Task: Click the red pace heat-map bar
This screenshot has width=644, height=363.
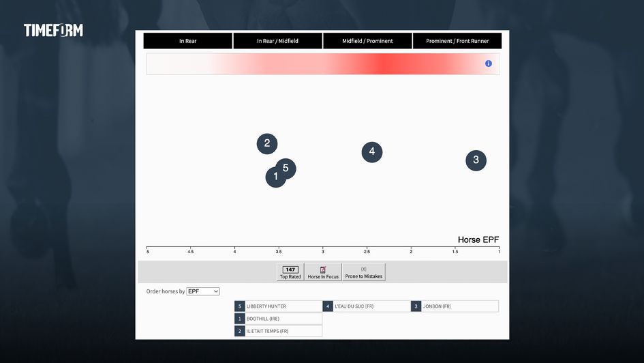Action: point(323,63)
